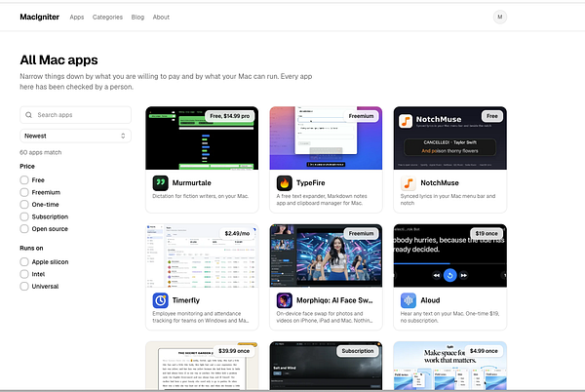Click the Freemium badge on TypeFire card
Viewport: 585px width, 392px height.
click(361, 116)
